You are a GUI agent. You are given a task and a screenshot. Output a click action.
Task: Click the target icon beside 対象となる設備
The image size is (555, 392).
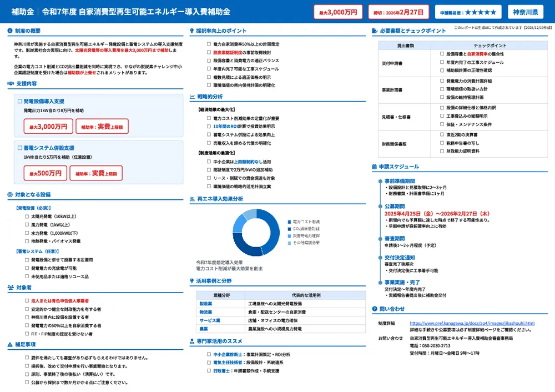click(11, 195)
